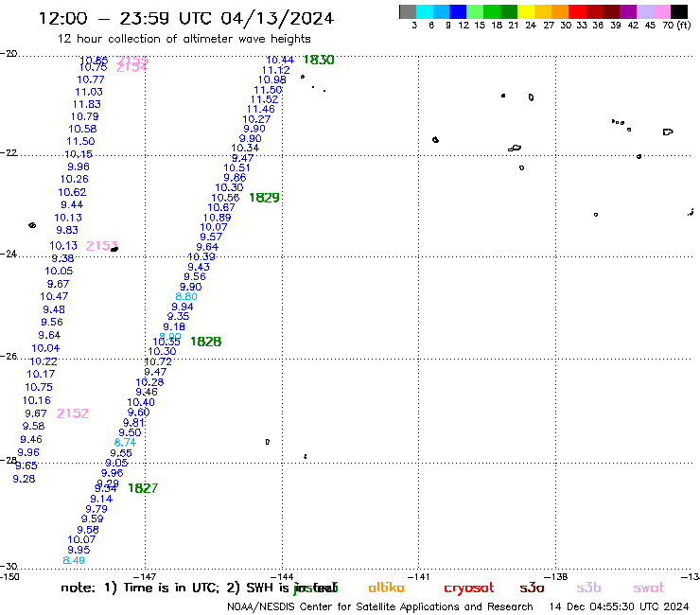Click wave height value 10.28
700x615 pixels.
pos(149,382)
